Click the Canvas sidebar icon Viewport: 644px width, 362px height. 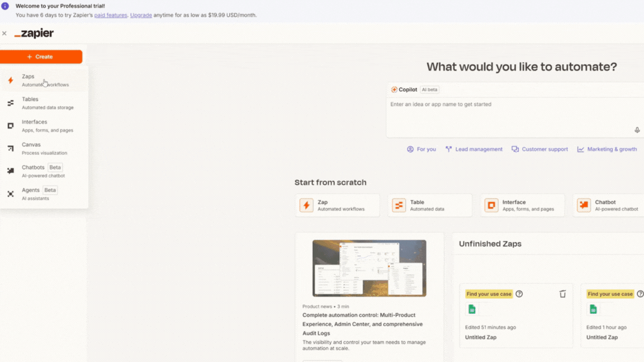pos(11,149)
